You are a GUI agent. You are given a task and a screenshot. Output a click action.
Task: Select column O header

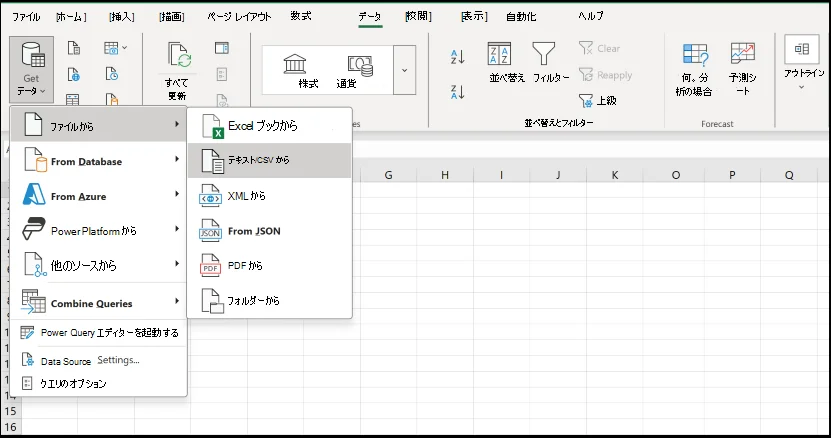(x=676, y=175)
